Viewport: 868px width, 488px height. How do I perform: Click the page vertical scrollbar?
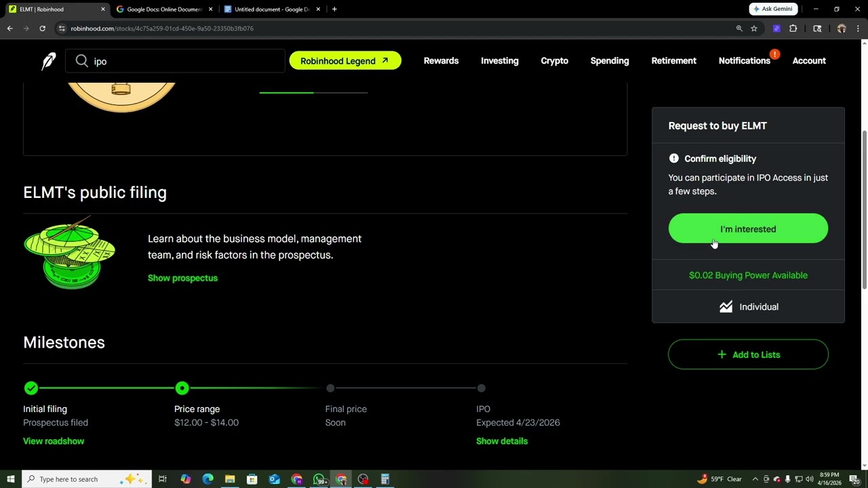tap(864, 210)
